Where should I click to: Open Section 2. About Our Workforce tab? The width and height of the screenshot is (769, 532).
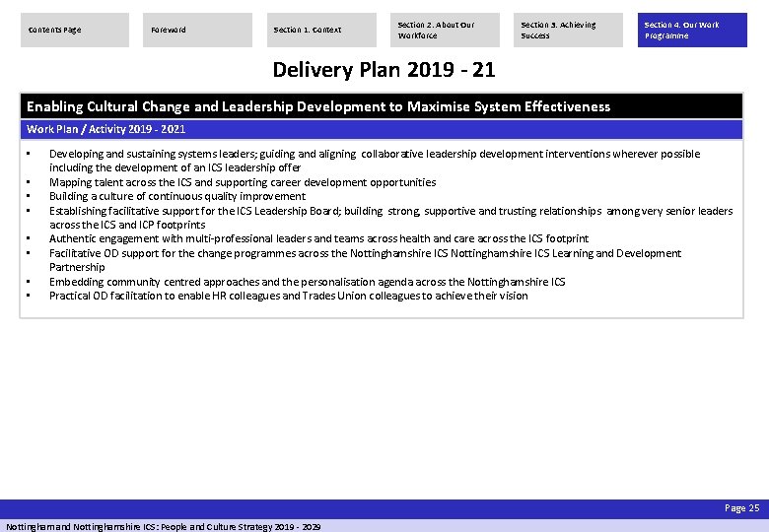(445, 30)
